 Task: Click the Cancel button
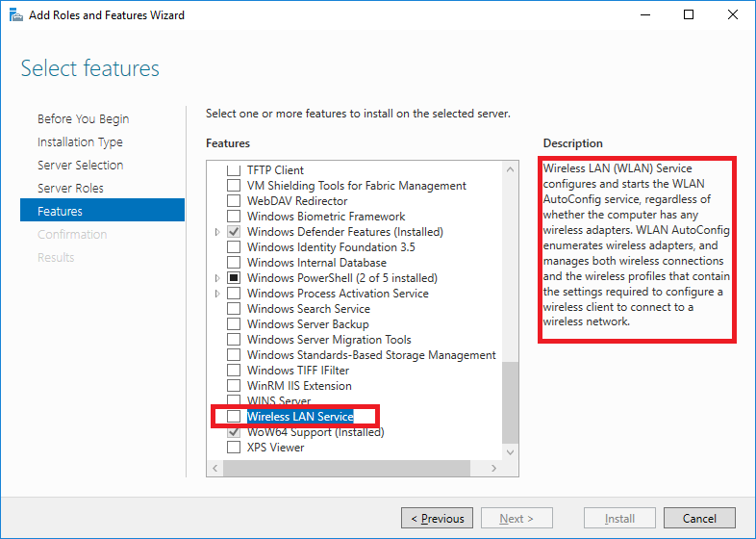(x=699, y=518)
